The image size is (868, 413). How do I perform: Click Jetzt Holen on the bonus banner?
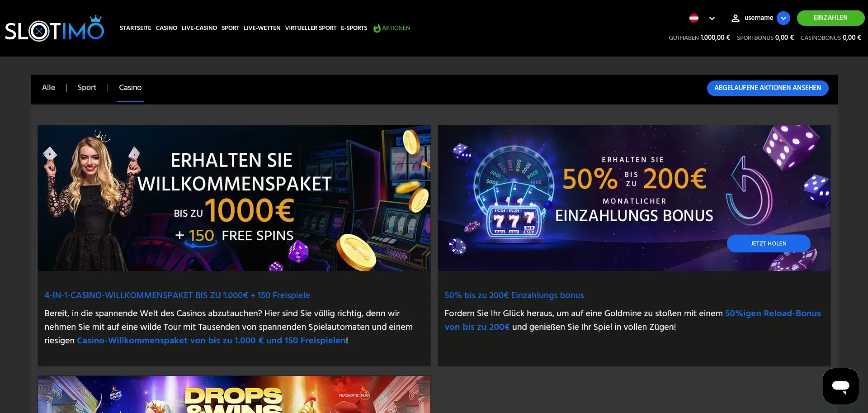click(x=768, y=243)
